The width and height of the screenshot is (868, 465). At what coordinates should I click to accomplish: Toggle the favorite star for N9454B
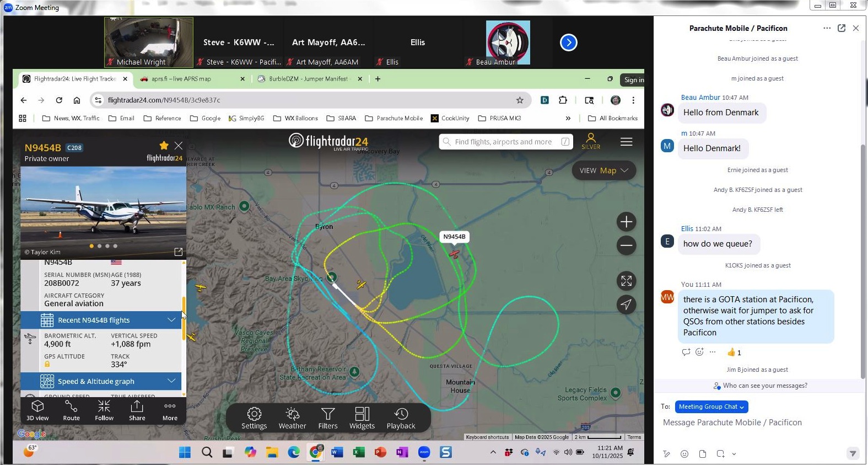(x=164, y=146)
